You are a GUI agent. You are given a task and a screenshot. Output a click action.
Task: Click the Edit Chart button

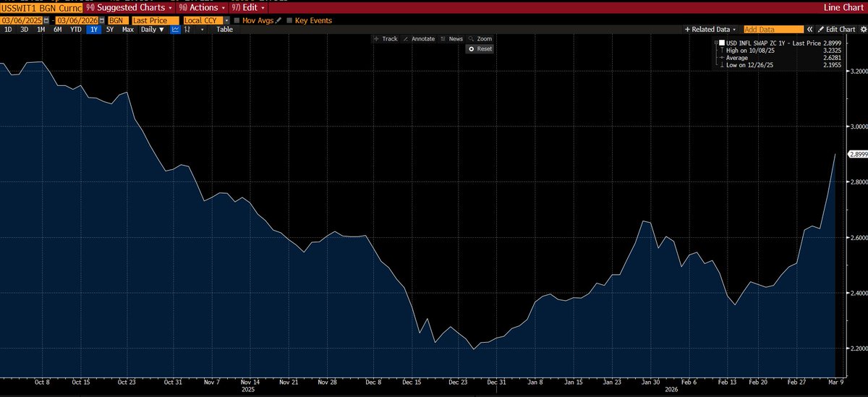tap(837, 29)
